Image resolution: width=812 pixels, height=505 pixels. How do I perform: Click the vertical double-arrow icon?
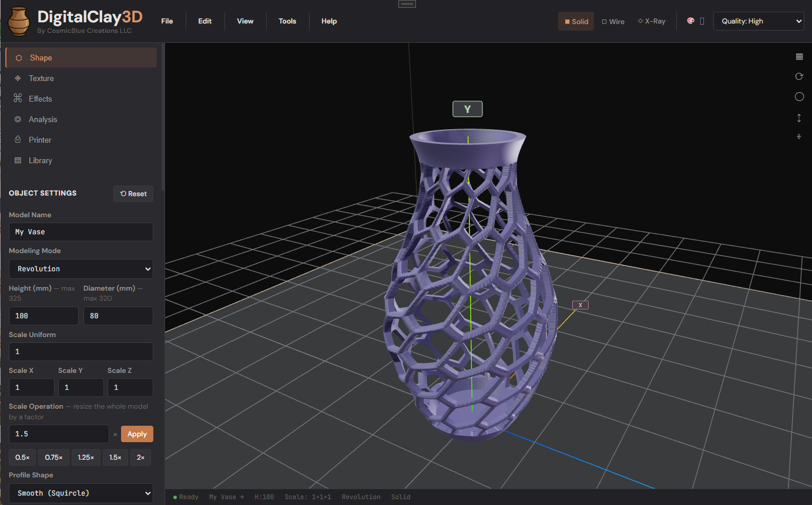pyautogui.click(x=799, y=118)
